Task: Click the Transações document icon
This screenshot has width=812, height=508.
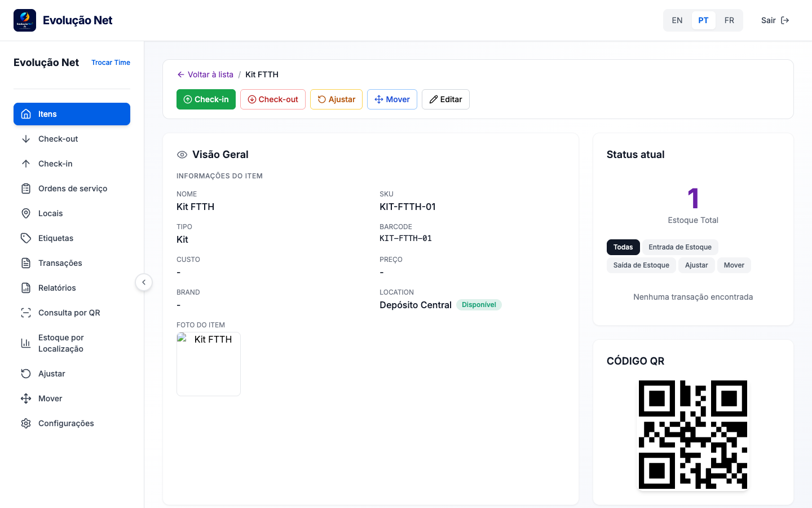Action: pyautogui.click(x=26, y=263)
